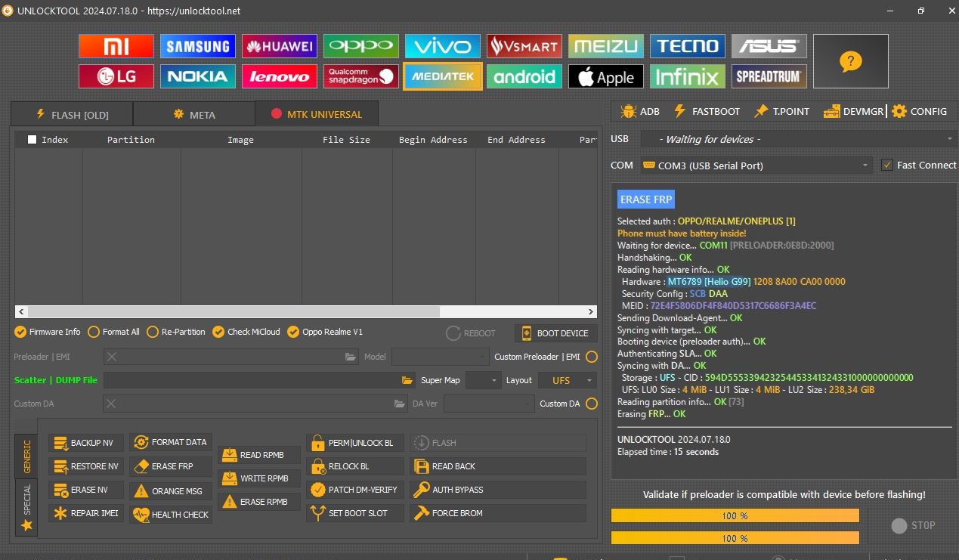The width and height of the screenshot is (959, 560).
Task: Uncheck the Check MiCloud option
Action: click(218, 332)
